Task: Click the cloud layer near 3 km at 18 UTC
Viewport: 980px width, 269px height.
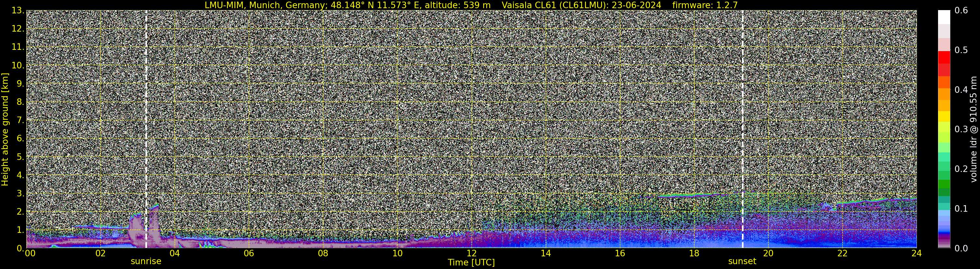Action: coord(694,195)
